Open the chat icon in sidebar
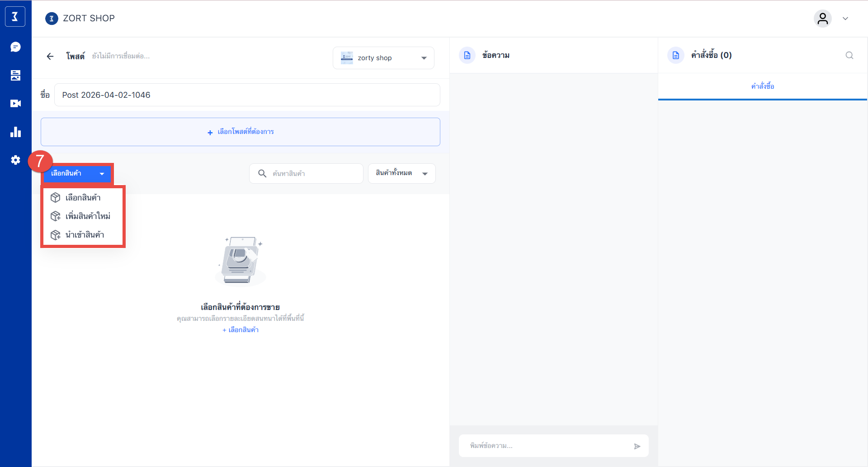 point(15,47)
